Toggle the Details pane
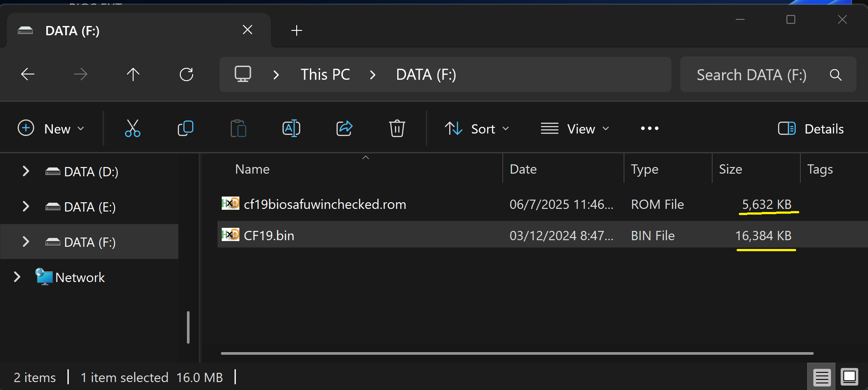This screenshot has height=390, width=868. [811, 129]
